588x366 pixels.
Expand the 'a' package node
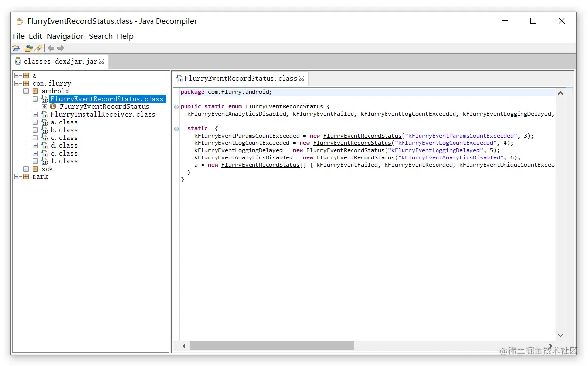(x=17, y=76)
